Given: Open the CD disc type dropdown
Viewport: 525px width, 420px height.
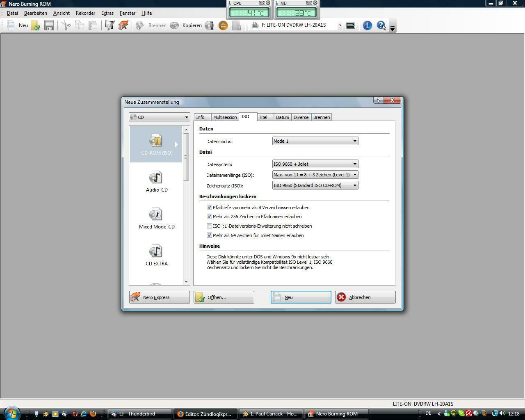Looking at the screenshot, I should tap(159, 117).
